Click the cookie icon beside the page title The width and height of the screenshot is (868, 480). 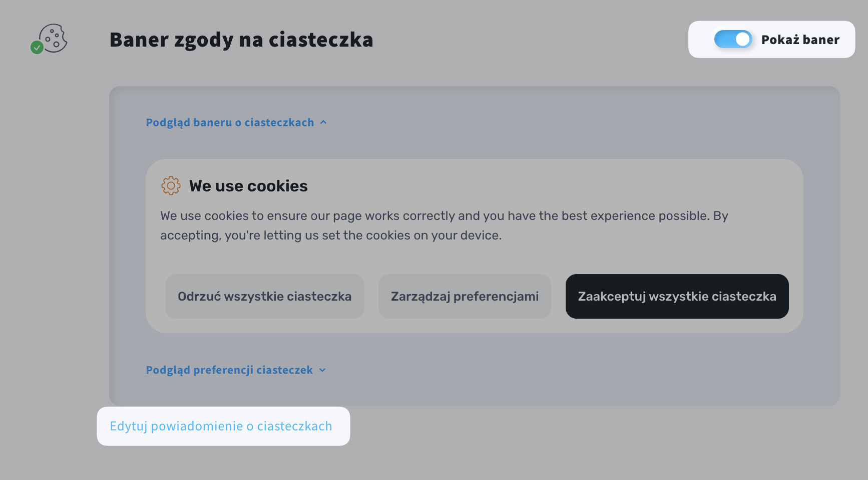point(53,38)
